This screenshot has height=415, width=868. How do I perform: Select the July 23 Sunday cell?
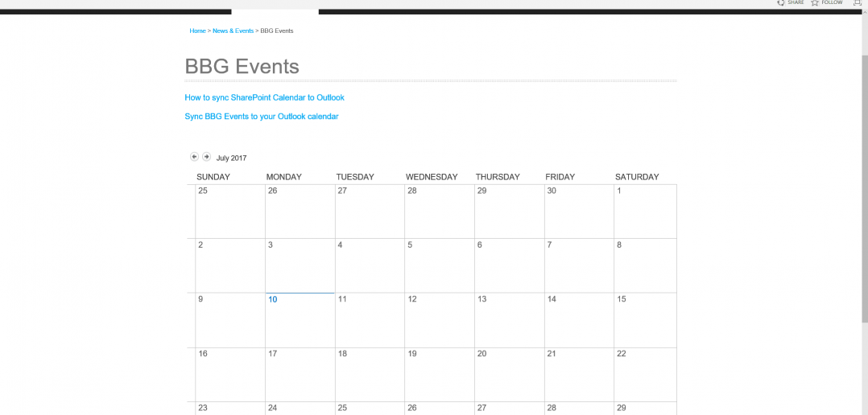pyautogui.click(x=230, y=409)
